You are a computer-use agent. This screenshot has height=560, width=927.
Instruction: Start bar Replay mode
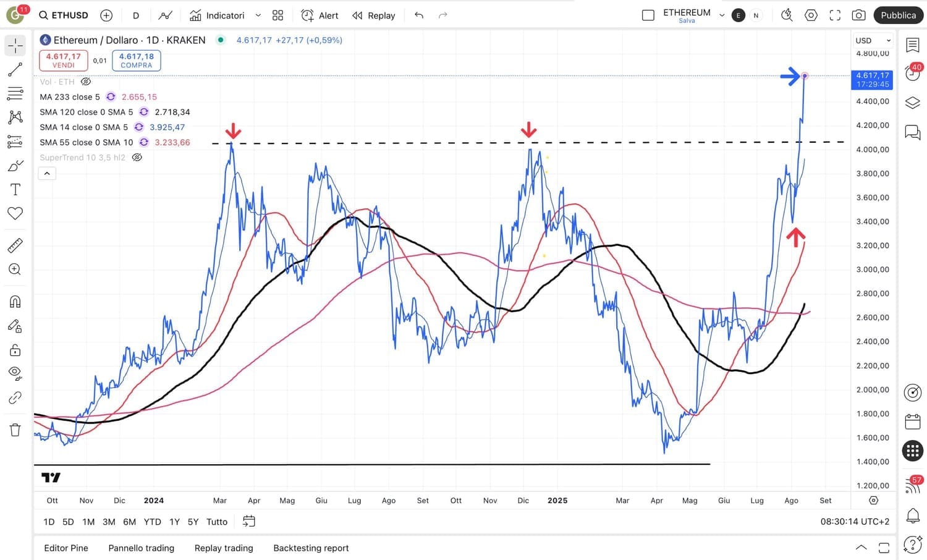coord(374,15)
